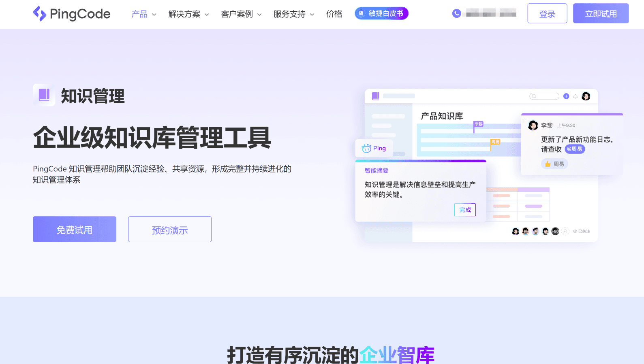Click the 立即试用 button
Viewport: 644px width, 364px height.
pos(601,13)
